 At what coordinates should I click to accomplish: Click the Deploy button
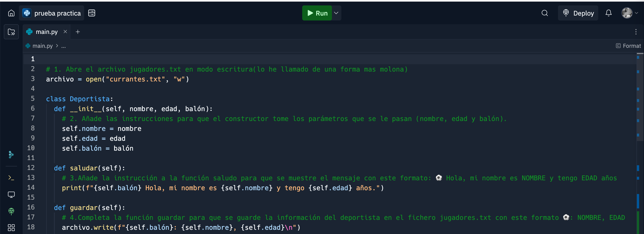(578, 13)
